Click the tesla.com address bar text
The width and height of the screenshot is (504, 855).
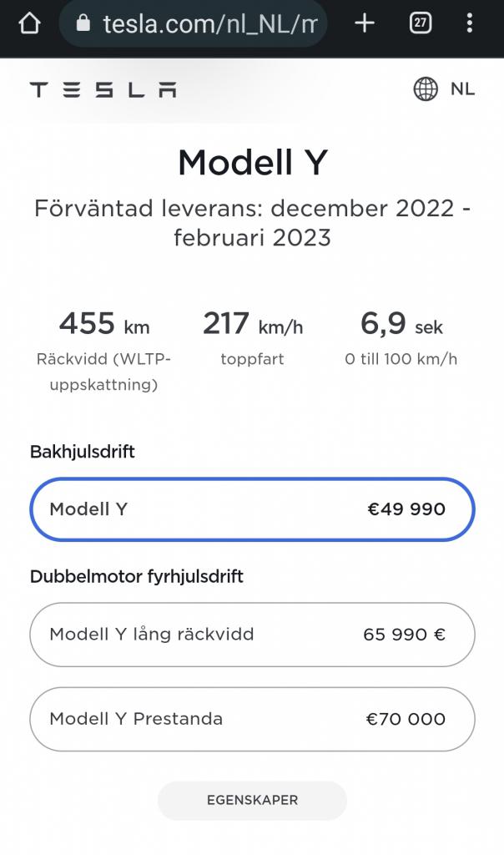[x=209, y=23]
